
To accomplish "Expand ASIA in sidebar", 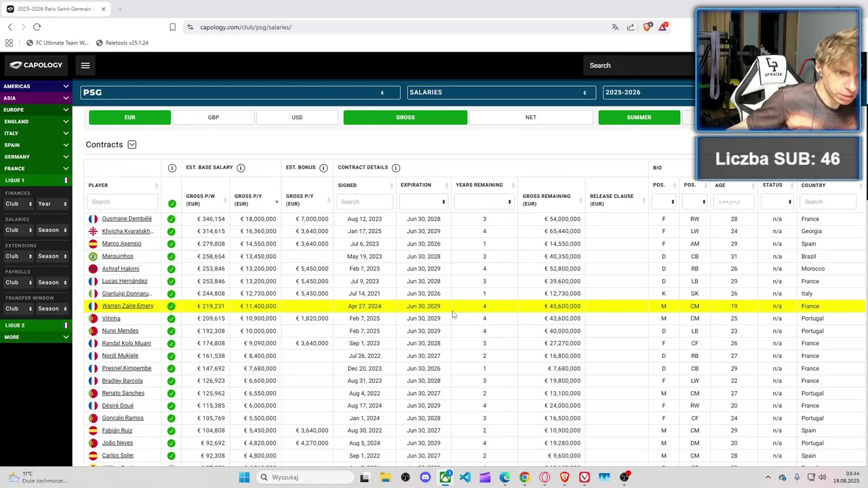I will coord(36,98).
